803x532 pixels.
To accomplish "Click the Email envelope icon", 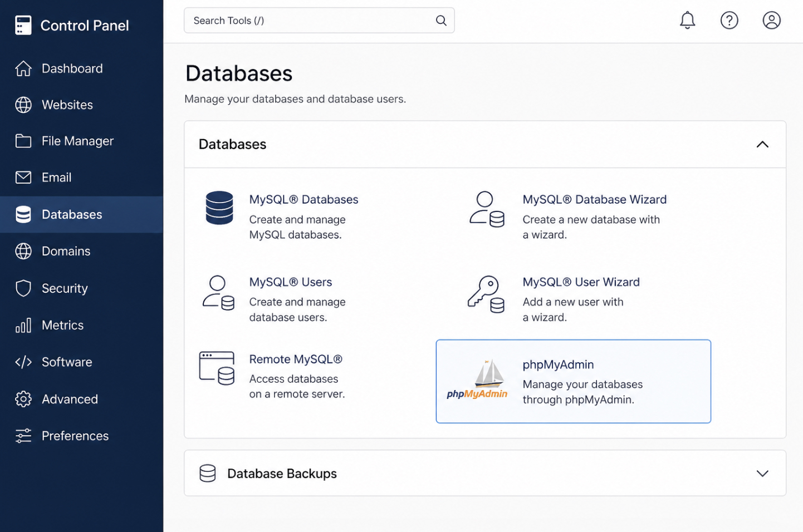I will [23, 178].
